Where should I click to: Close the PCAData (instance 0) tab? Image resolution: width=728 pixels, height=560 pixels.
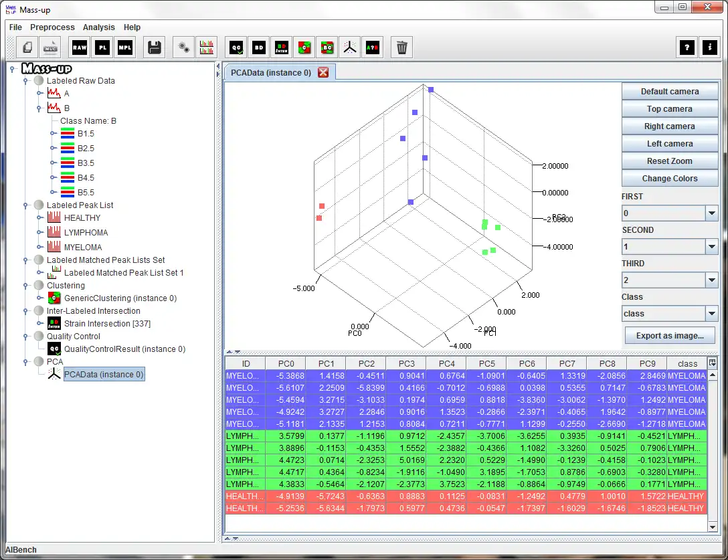tap(323, 72)
